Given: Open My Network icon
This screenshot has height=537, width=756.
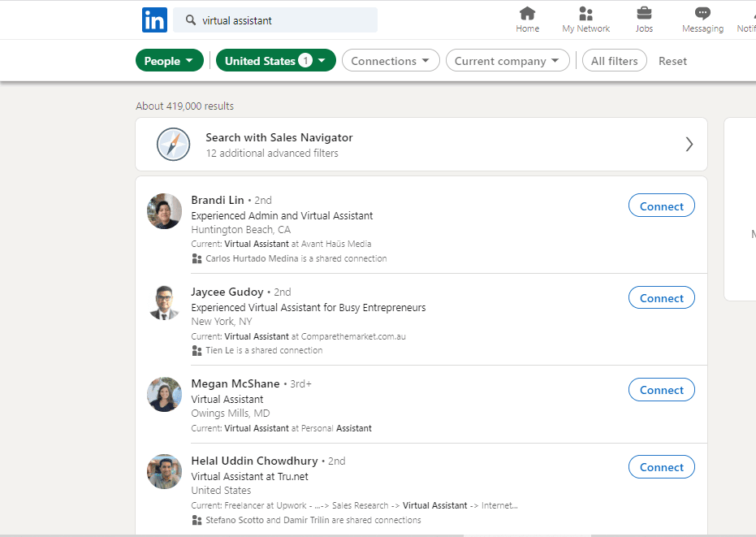Looking at the screenshot, I should pyautogui.click(x=585, y=13).
